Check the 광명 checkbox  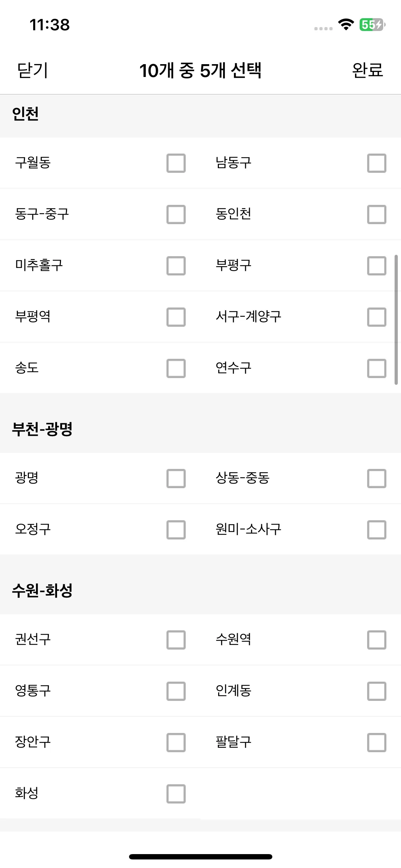point(176,479)
